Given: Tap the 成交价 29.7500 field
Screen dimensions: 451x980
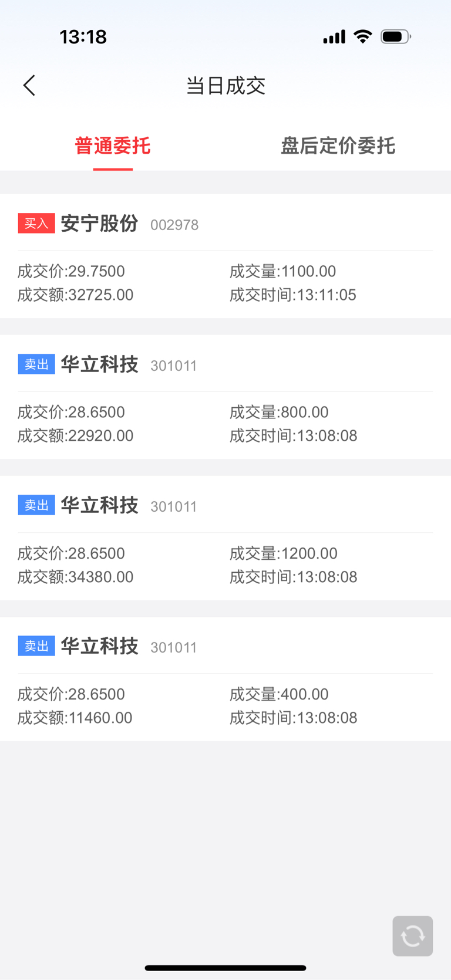Looking at the screenshot, I should (x=71, y=271).
